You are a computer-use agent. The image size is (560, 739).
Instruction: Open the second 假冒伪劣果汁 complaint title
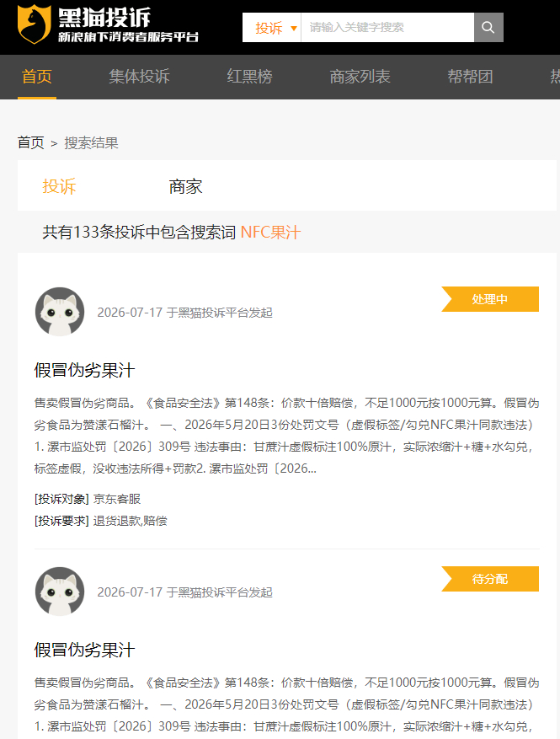(85, 651)
